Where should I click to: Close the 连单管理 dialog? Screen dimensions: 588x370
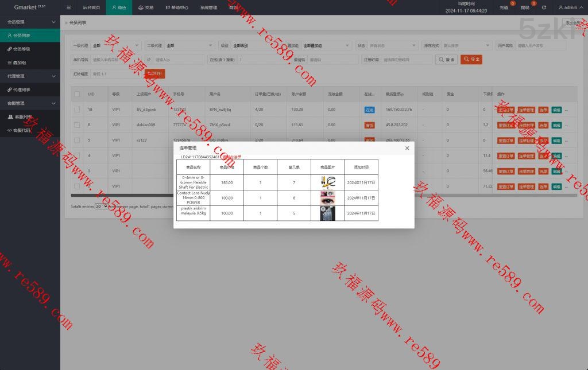pos(407,148)
